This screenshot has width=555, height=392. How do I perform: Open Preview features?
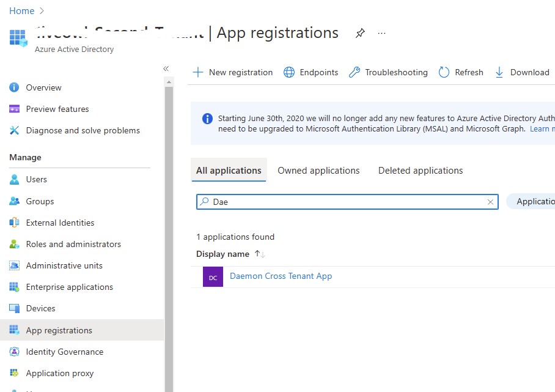[57, 109]
